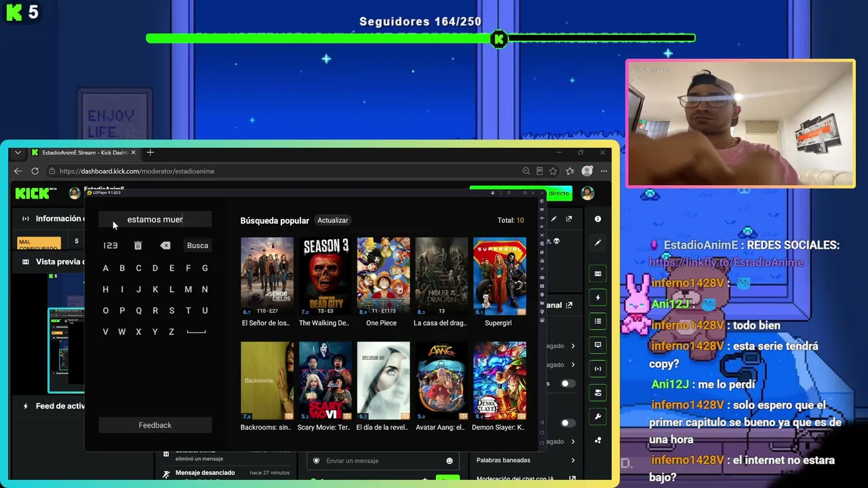Viewport: 868px width, 488px height.
Task: Open the Kick account avatar menu
Action: [x=588, y=194]
